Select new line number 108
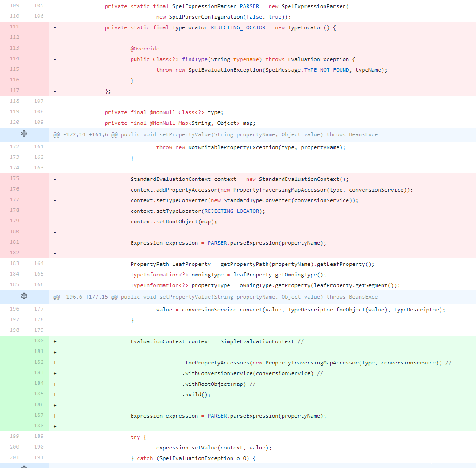Viewport: 476px width, 468px height. tap(39, 111)
